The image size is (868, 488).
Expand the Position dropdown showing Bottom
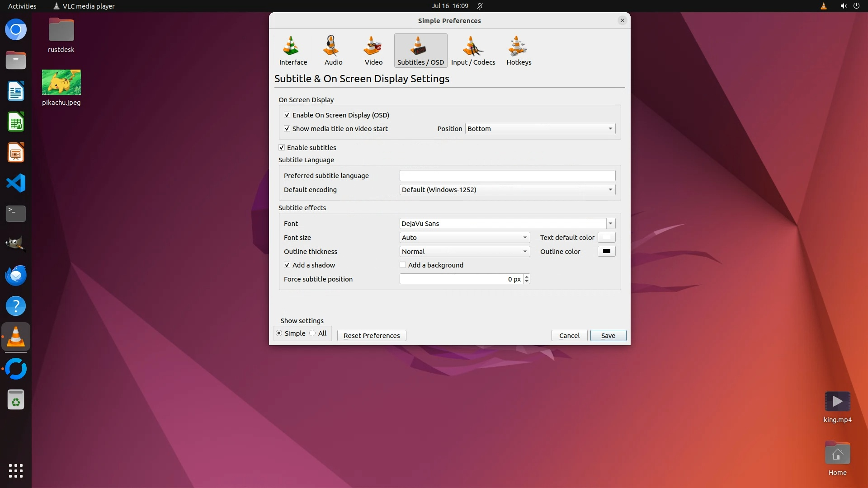(x=540, y=129)
